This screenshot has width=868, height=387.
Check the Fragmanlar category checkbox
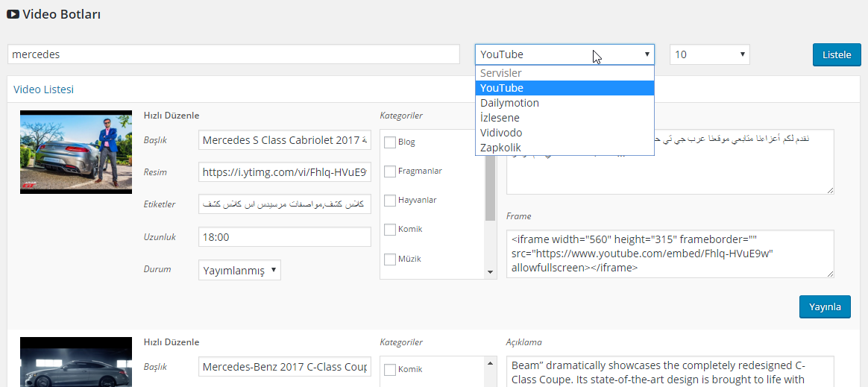point(390,171)
